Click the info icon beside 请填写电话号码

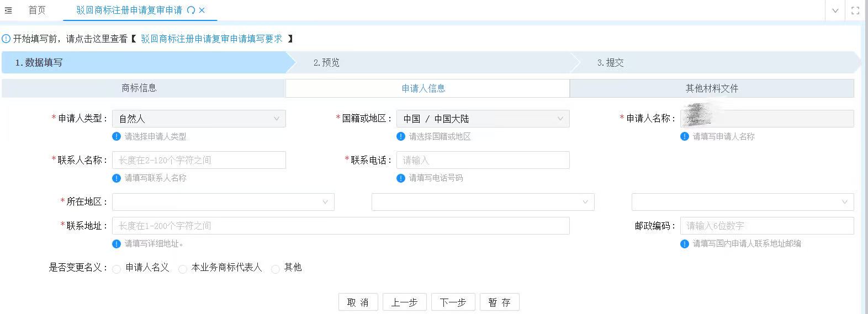[401, 178]
